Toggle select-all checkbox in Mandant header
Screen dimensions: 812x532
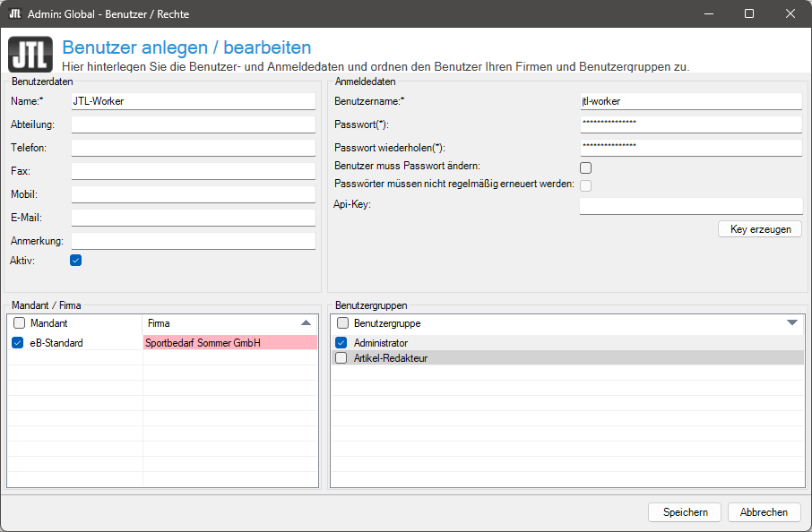pos(19,323)
